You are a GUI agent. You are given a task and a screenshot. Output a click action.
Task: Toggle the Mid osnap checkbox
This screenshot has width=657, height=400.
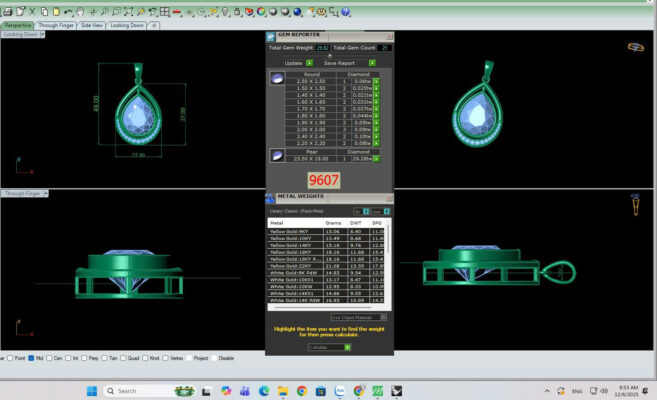click(31, 358)
